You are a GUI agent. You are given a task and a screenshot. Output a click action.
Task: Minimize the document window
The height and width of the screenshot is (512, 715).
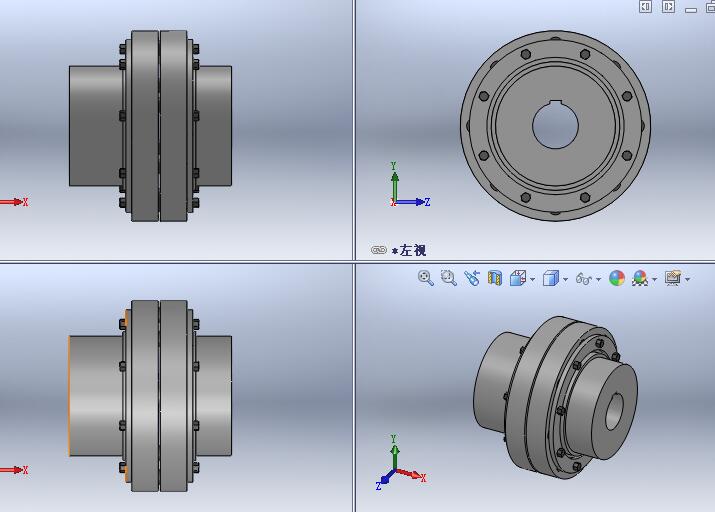click(x=691, y=10)
